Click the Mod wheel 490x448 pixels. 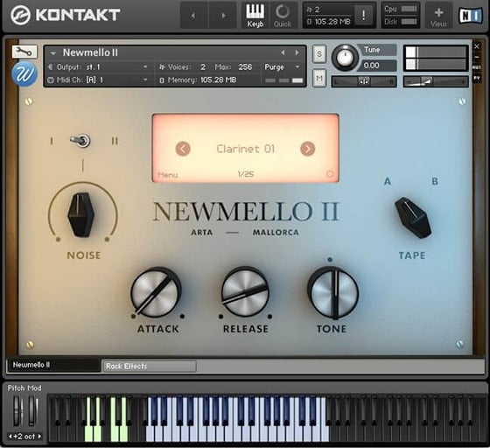click(x=33, y=411)
